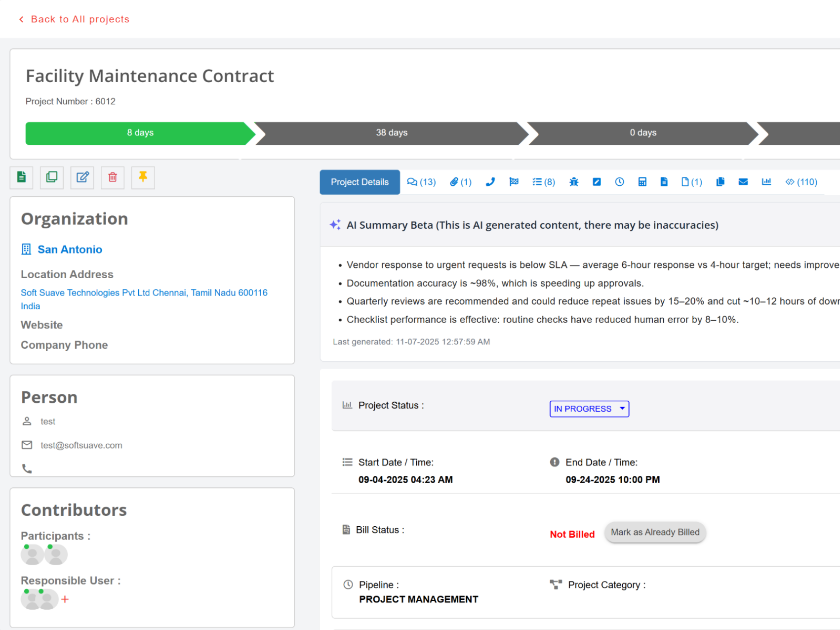Click the green duplicate project icon
This screenshot has width=840, height=630.
click(52, 177)
